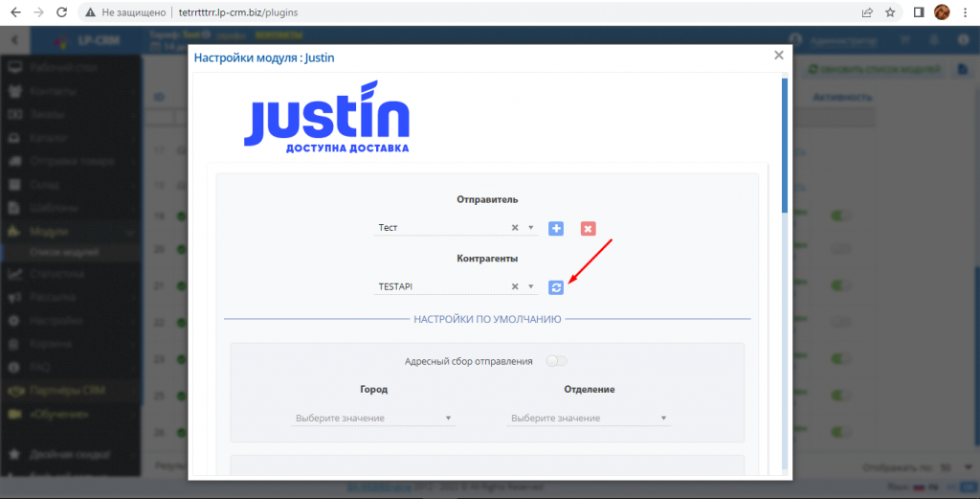Click the TESTAPI counterparty value
This screenshot has height=499, width=980.
pos(395,286)
